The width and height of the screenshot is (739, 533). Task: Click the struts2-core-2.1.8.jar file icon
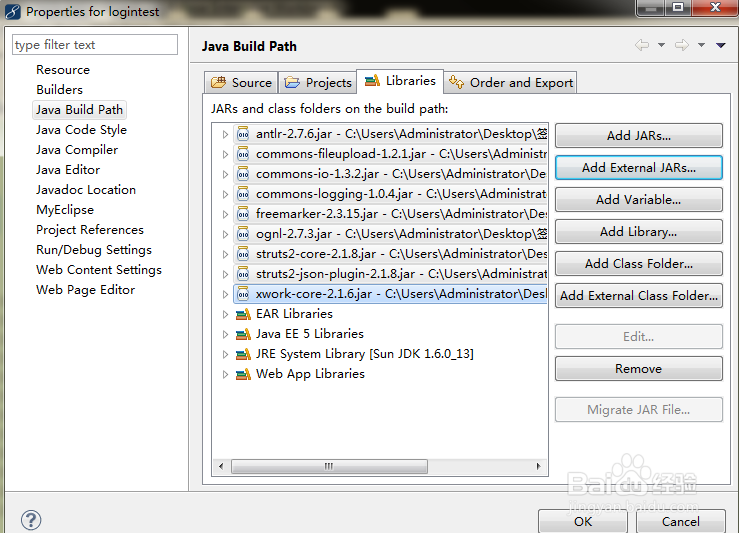[243, 254]
